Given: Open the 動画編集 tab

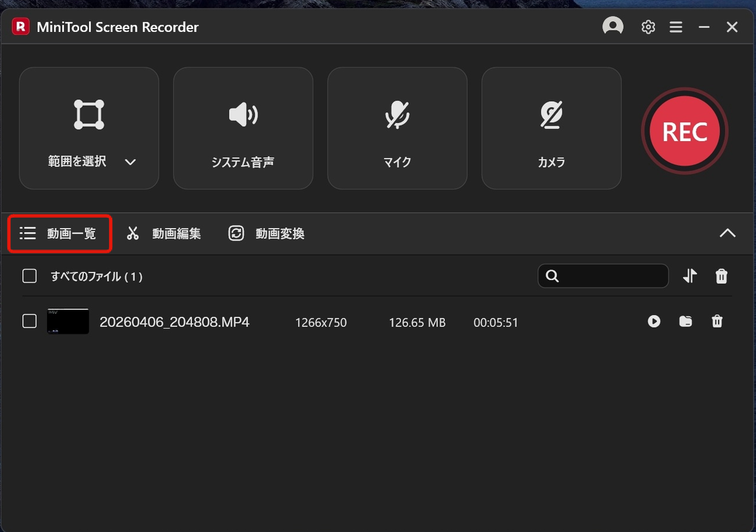Looking at the screenshot, I should (x=164, y=234).
